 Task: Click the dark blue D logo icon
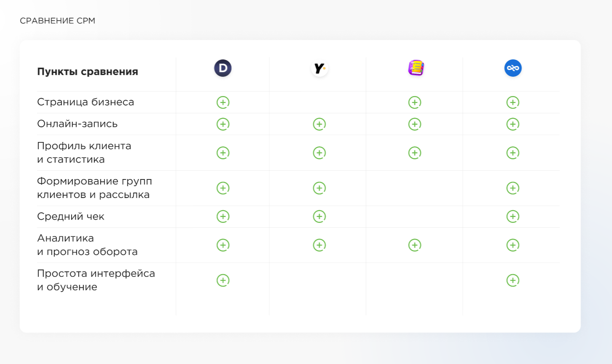click(x=223, y=68)
